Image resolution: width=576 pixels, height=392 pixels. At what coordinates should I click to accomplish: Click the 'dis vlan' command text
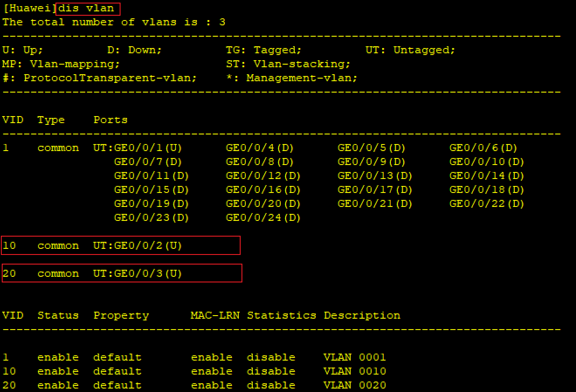(86, 8)
